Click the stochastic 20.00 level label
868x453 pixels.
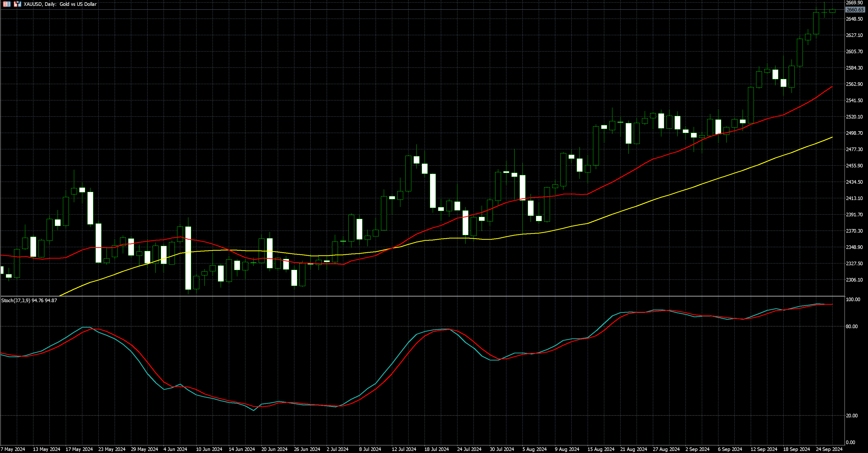tap(851, 416)
